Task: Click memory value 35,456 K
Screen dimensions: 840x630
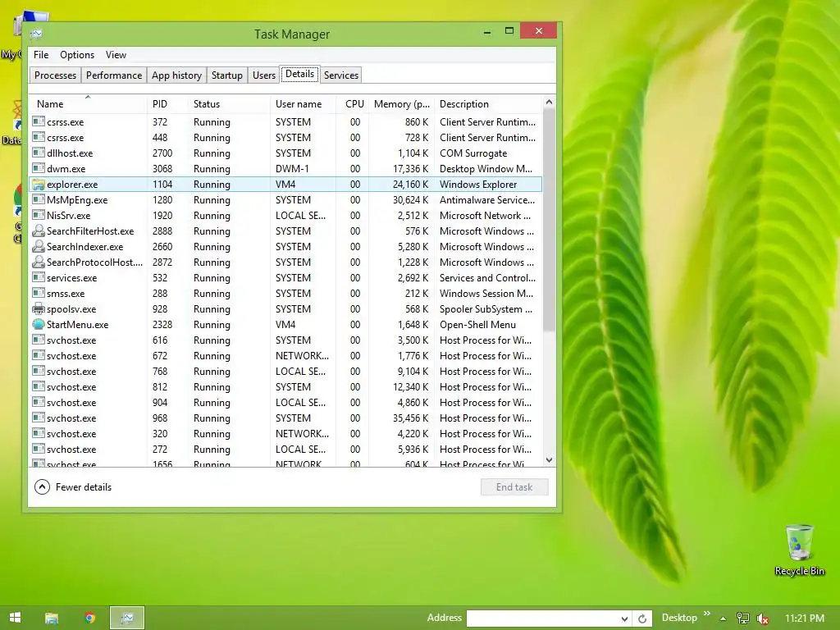Action: [x=410, y=418]
